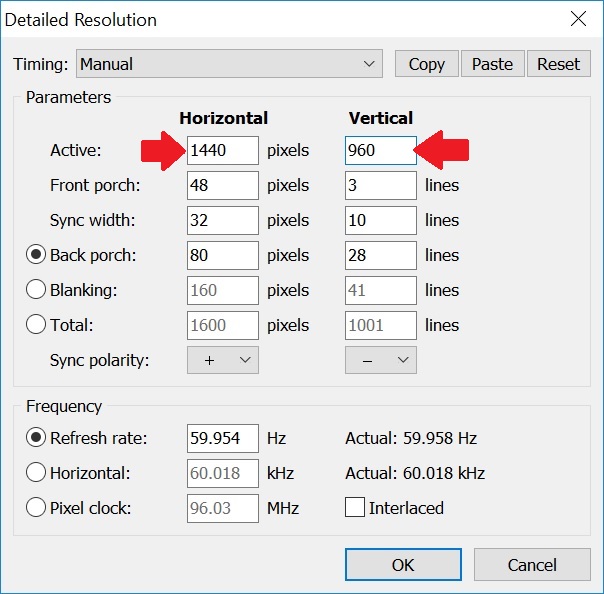Click the Copy button
Screen dimensions: 604x594
click(x=427, y=64)
